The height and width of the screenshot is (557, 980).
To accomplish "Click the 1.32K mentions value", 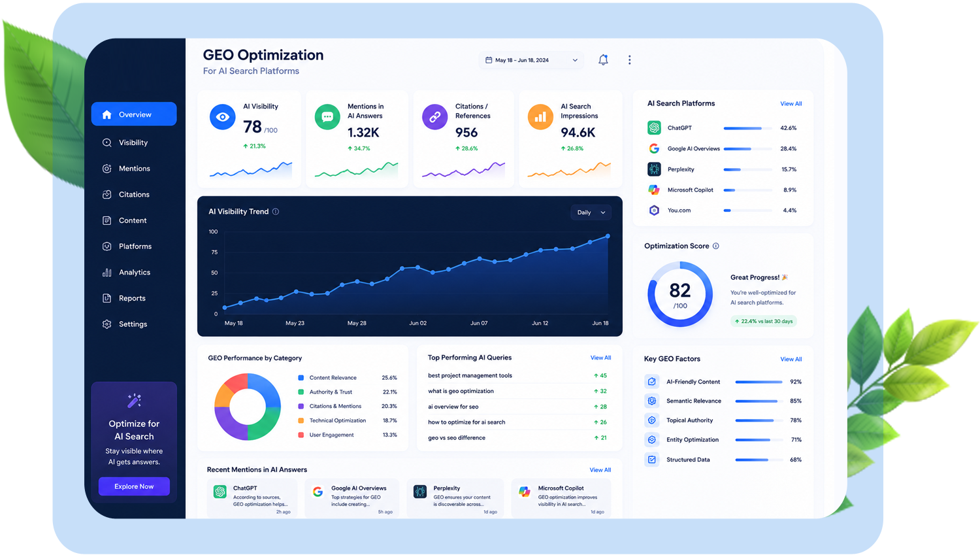I will pos(363,133).
